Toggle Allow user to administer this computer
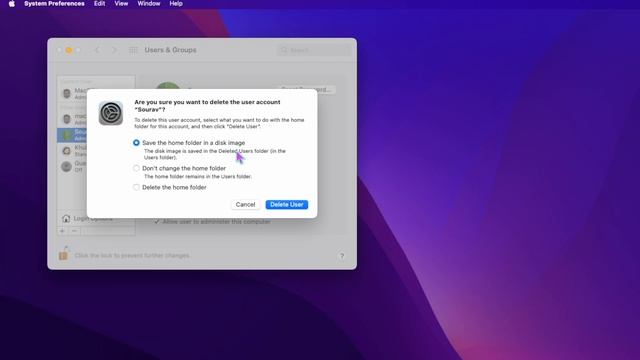This screenshot has height=360, width=640. (x=157, y=222)
